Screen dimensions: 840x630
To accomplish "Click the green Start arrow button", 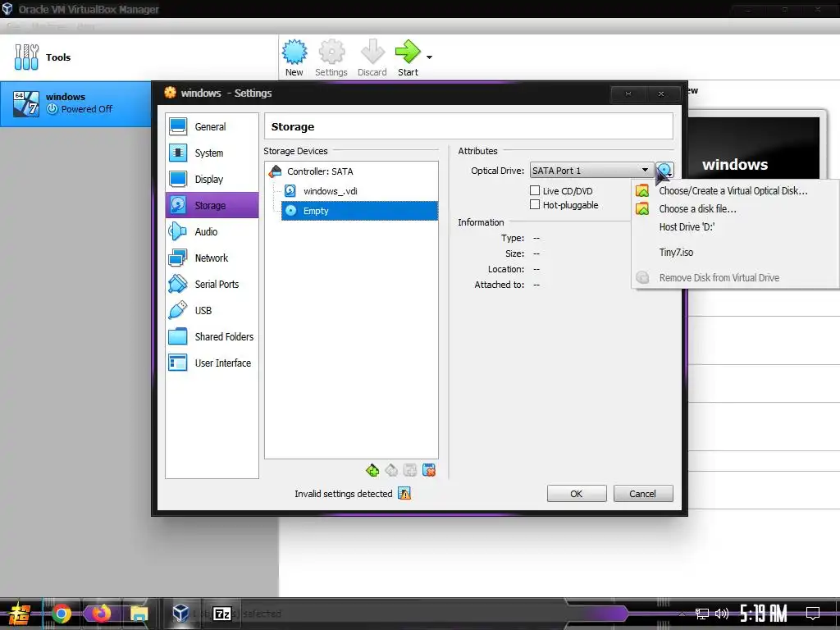I will pyautogui.click(x=408, y=58).
